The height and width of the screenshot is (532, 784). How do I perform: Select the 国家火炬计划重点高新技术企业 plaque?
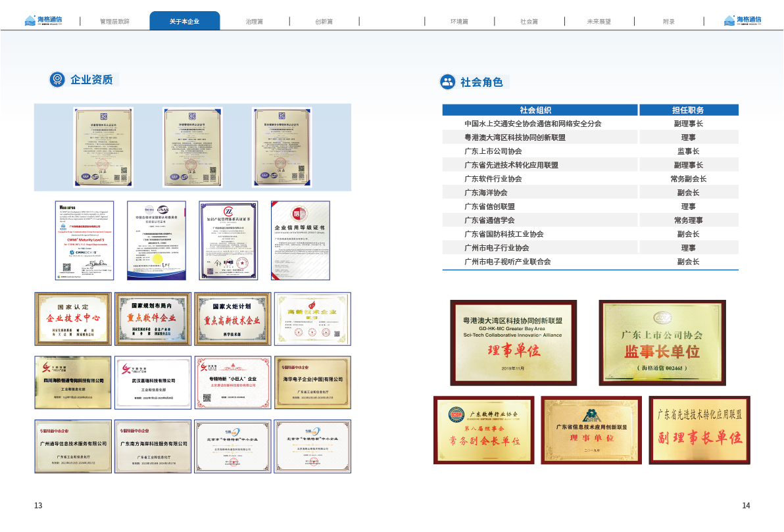click(x=233, y=319)
